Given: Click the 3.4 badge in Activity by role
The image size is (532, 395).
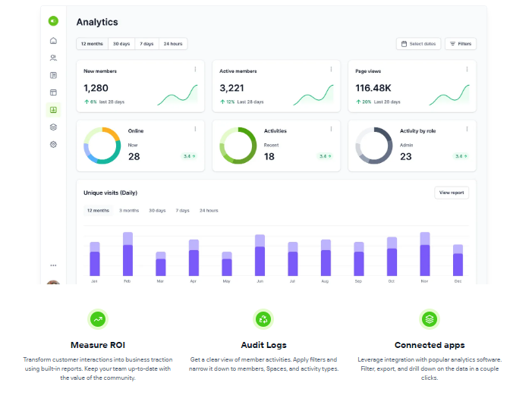Looking at the screenshot, I should pos(461,156).
